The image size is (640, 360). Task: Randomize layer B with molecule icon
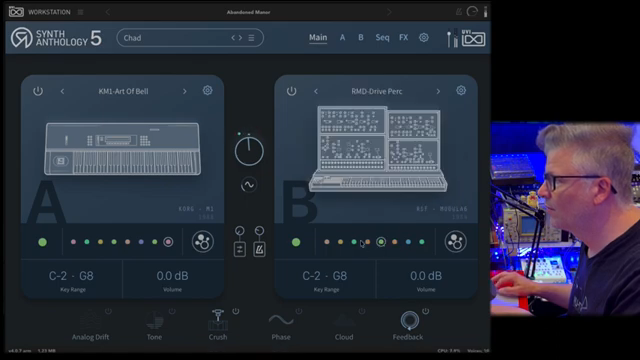(456, 242)
